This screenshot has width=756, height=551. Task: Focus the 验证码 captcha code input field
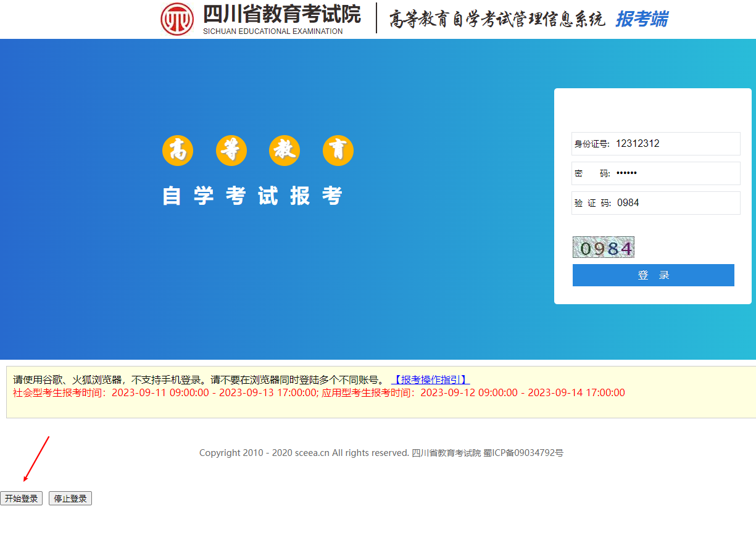[x=676, y=203]
